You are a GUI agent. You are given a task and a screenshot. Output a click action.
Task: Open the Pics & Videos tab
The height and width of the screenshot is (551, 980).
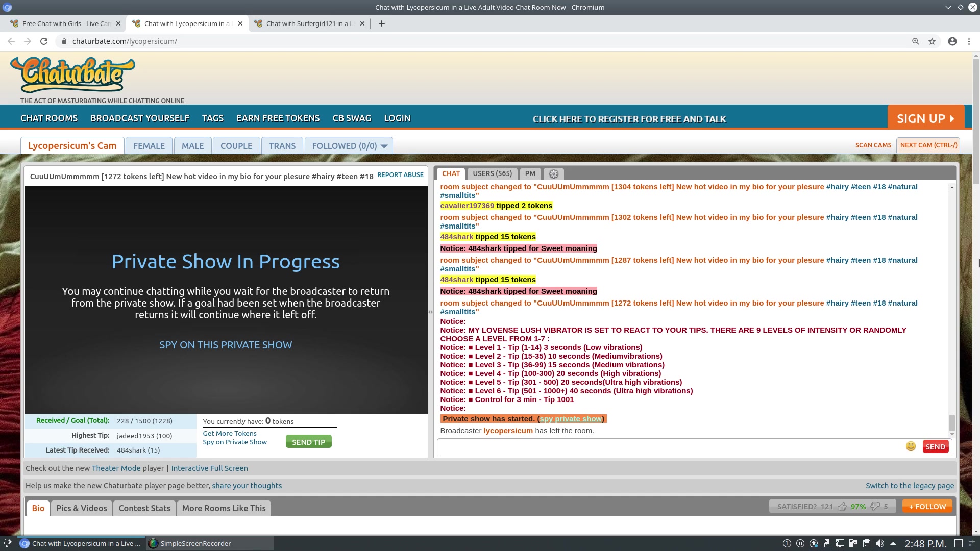(x=82, y=508)
